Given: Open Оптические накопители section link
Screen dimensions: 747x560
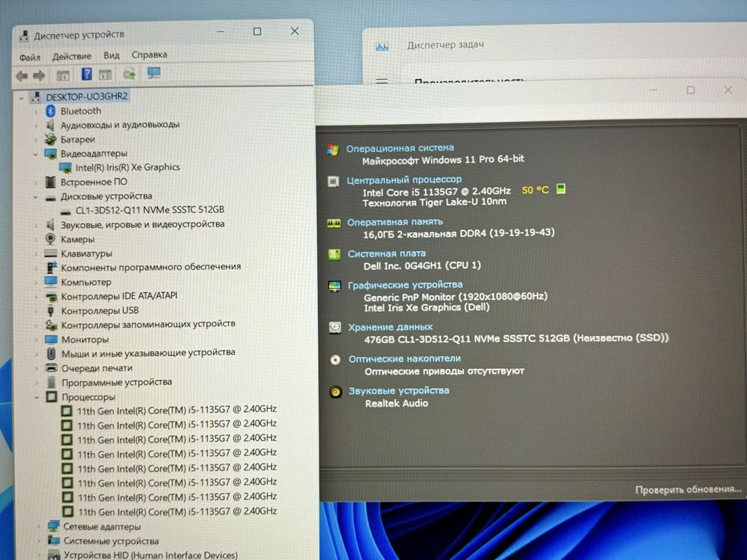Looking at the screenshot, I should pos(404,358).
